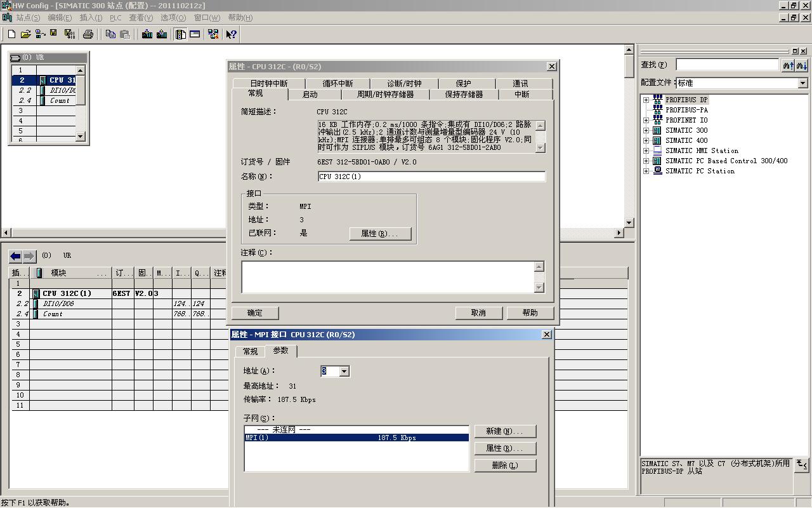The image size is (812, 508).
Task: Click the PROFIBUS DP network icon
Action: (x=657, y=100)
